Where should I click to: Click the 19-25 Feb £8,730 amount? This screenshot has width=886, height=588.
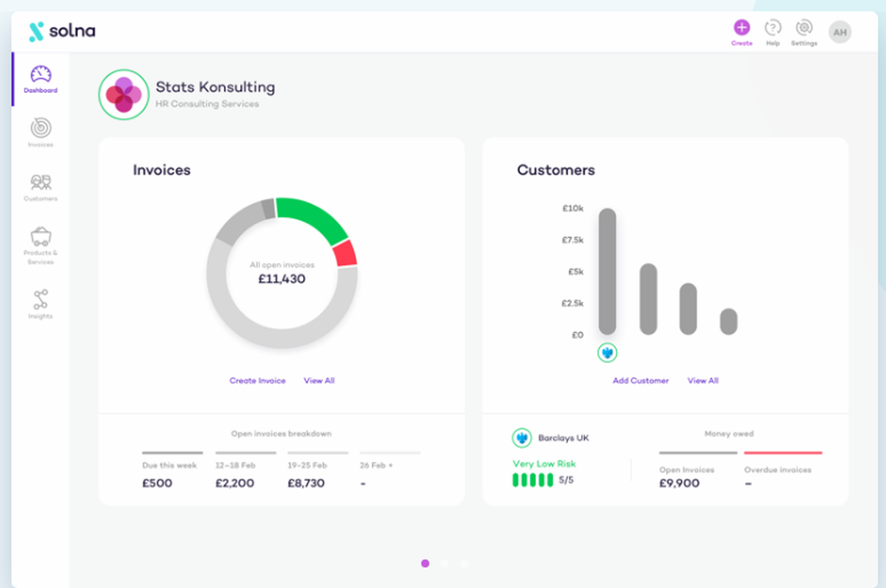[x=306, y=483]
